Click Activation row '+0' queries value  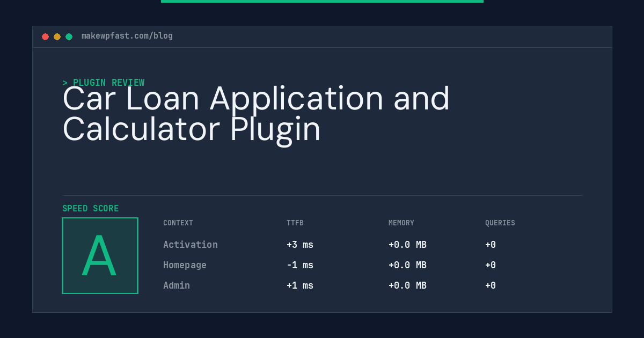coord(491,245)
